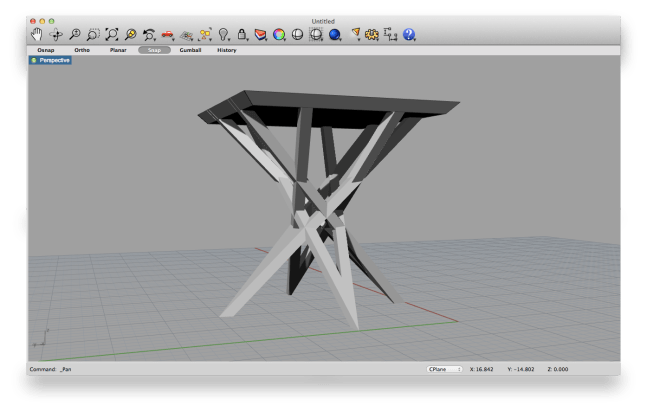Click the dimension tool icon
Screen dimensions: 647x412
390,34
